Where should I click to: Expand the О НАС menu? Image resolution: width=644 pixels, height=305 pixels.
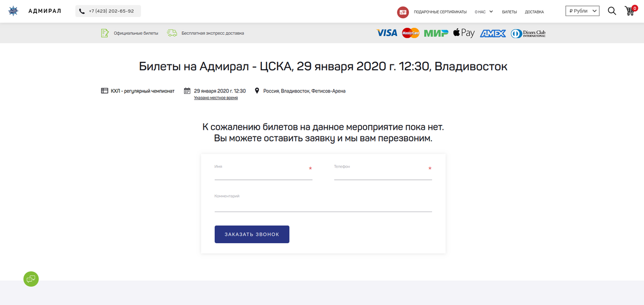pos(484,12)
